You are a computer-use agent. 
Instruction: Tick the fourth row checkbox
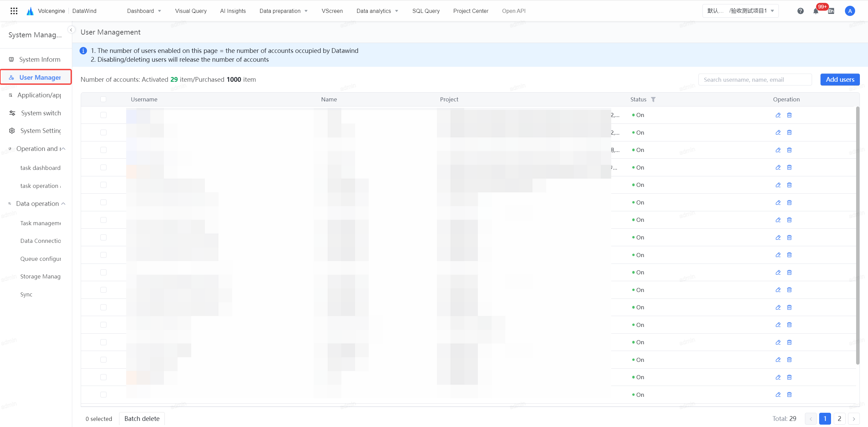coord(103,167)
